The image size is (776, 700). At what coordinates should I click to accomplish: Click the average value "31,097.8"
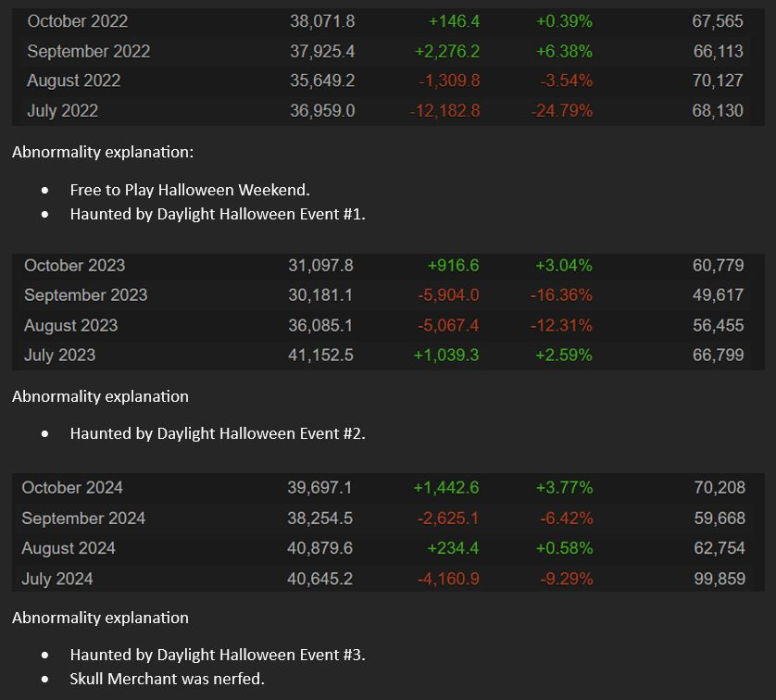click(320, 266)
